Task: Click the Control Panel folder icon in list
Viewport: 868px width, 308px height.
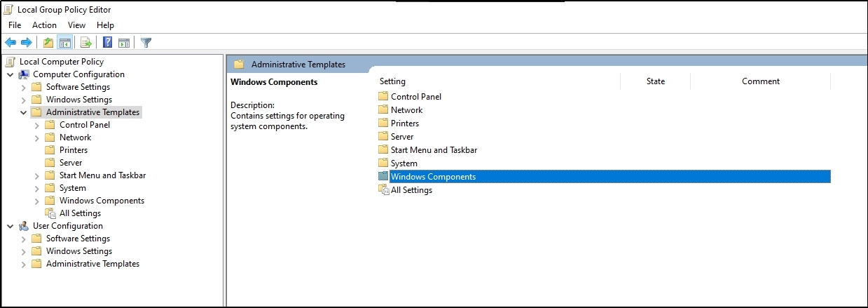Action: 383,97
